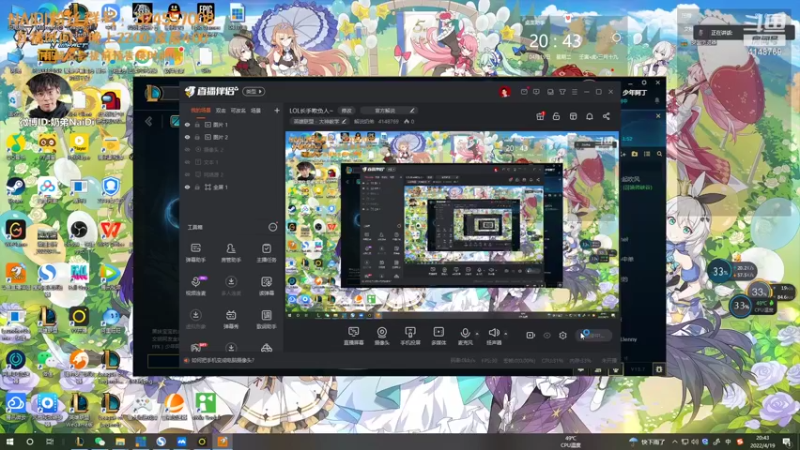Click Steam desktop icon
The height and width of the screenshot is (450, 800).
click(15, 188)
